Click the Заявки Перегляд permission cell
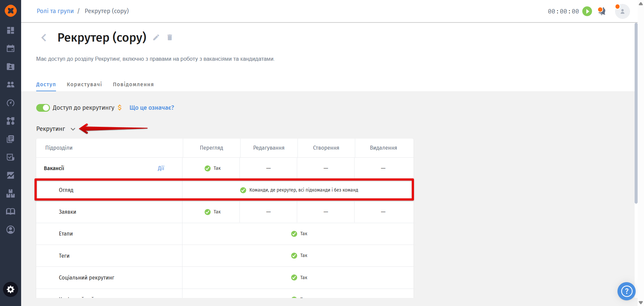 pos(211,212)
